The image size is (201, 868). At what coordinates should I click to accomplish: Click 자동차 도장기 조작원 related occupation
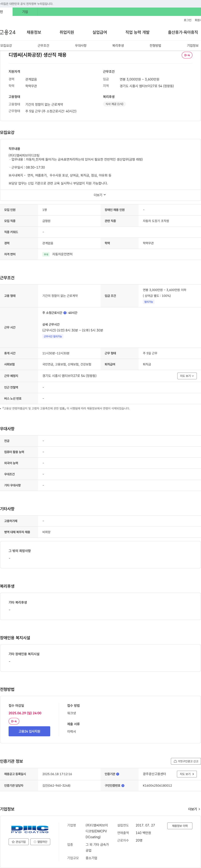pos(156,221)
